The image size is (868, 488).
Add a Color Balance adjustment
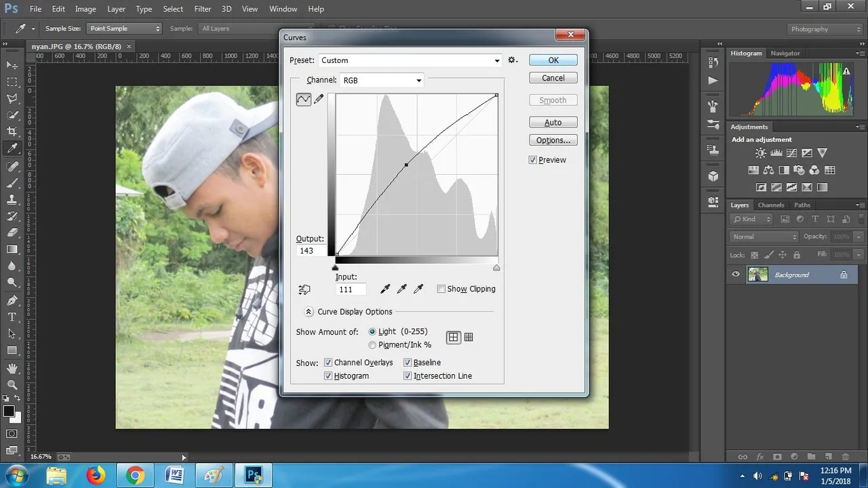[768, 170]
